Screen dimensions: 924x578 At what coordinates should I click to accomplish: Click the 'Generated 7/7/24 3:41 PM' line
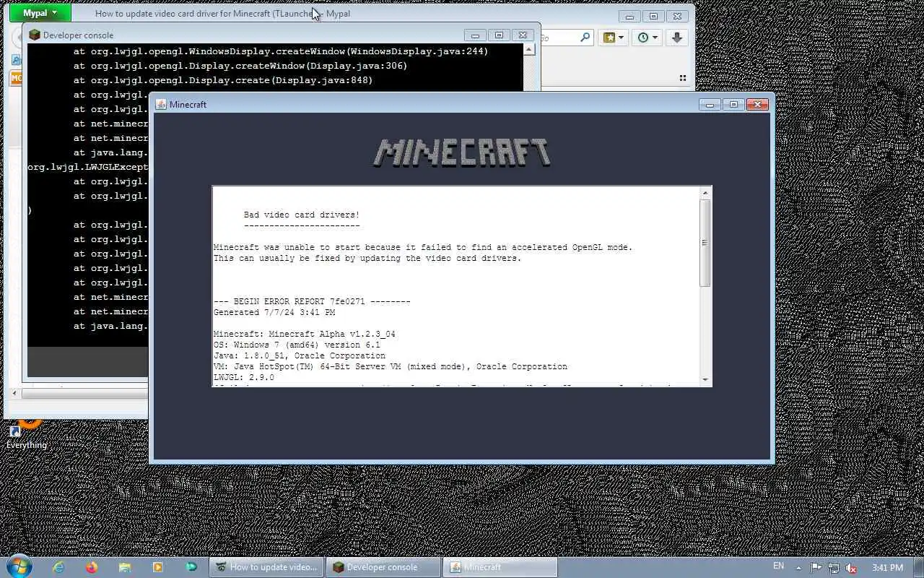[274, 312]
